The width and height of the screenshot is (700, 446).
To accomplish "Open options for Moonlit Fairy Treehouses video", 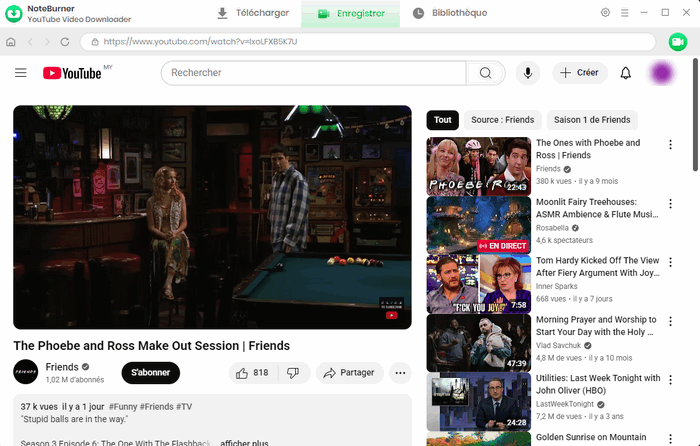I will pos(670,204).
